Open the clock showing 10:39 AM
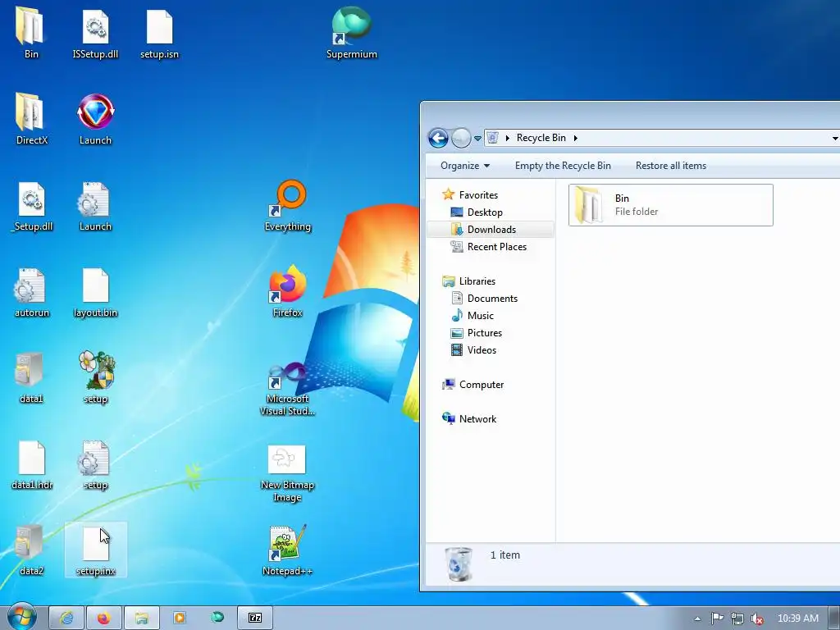Viewport: 840px width, 630px height. tap(797, 619)
